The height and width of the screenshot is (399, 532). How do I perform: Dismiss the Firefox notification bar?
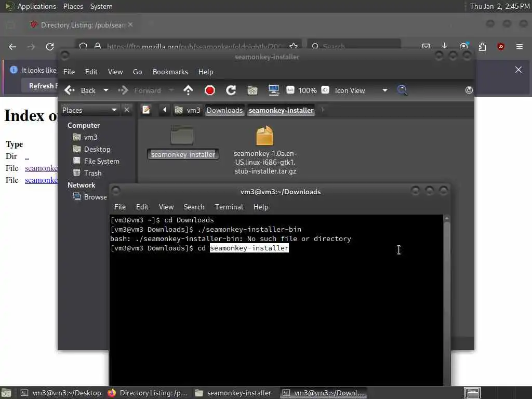(518, 70)
